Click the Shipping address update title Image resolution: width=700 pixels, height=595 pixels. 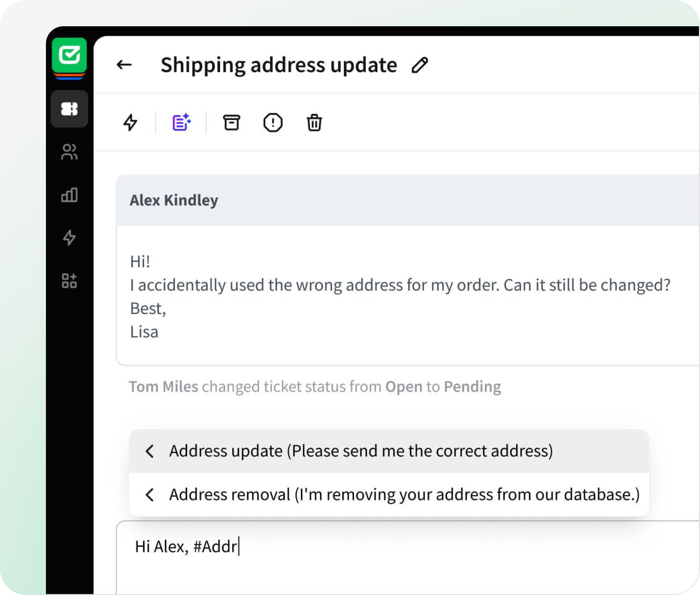279,66
